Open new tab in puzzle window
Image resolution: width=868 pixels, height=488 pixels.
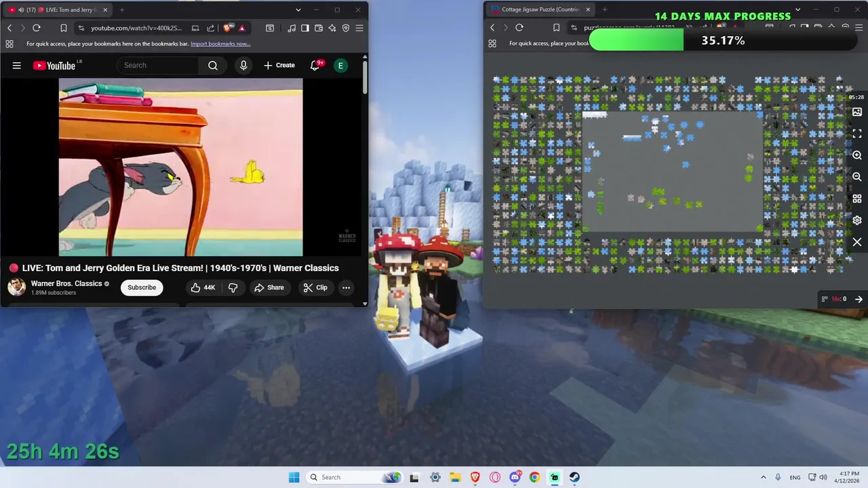[x=605, y=9]
